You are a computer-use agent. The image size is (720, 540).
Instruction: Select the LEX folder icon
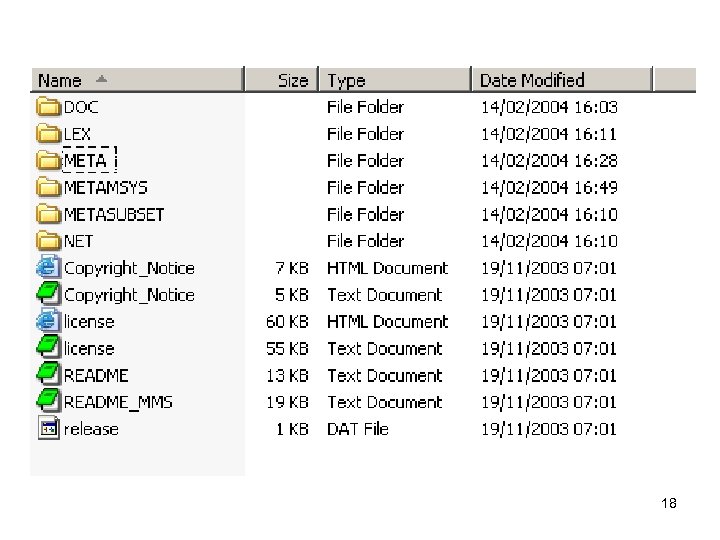[x=48, y=134]
